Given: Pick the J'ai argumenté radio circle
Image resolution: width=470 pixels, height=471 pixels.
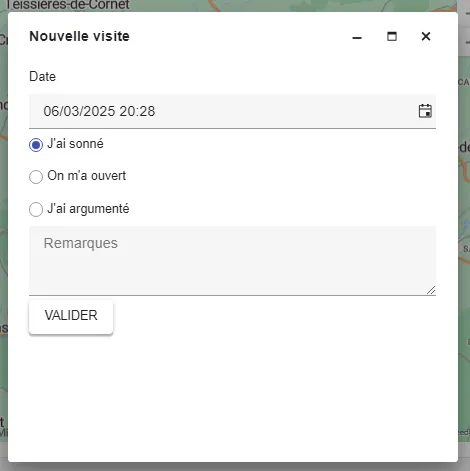Looking at the screenshot, I should (x=36, y=209).
